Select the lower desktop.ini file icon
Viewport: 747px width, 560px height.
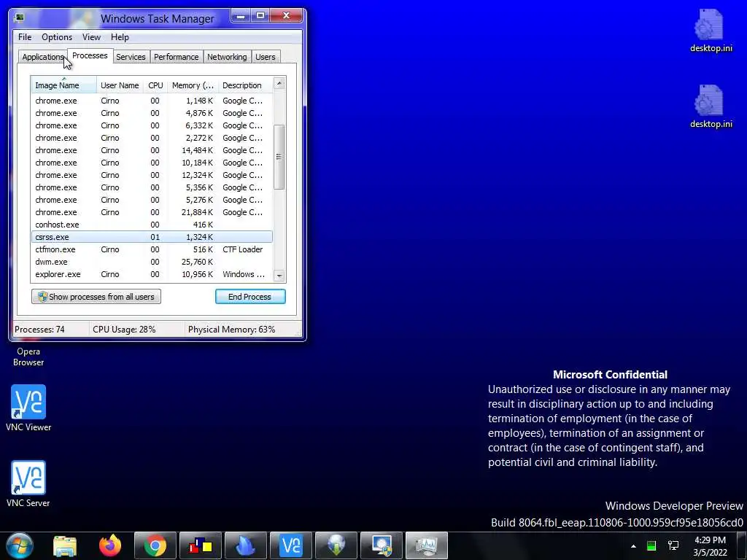pos(711,106)
